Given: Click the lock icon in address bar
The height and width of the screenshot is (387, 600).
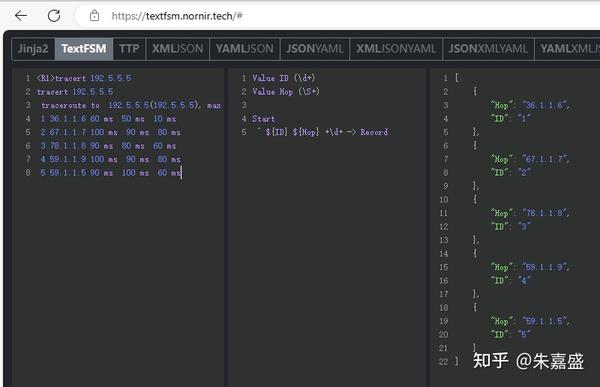Looking at the screenshot, I should click(94, 16).
